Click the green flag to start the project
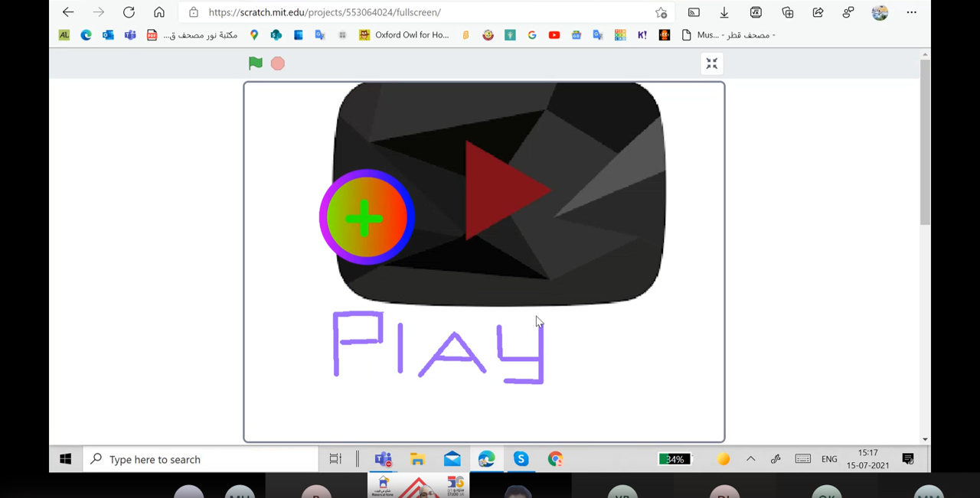This screenshot has height=498, width=980. click(x=256, y=63)
